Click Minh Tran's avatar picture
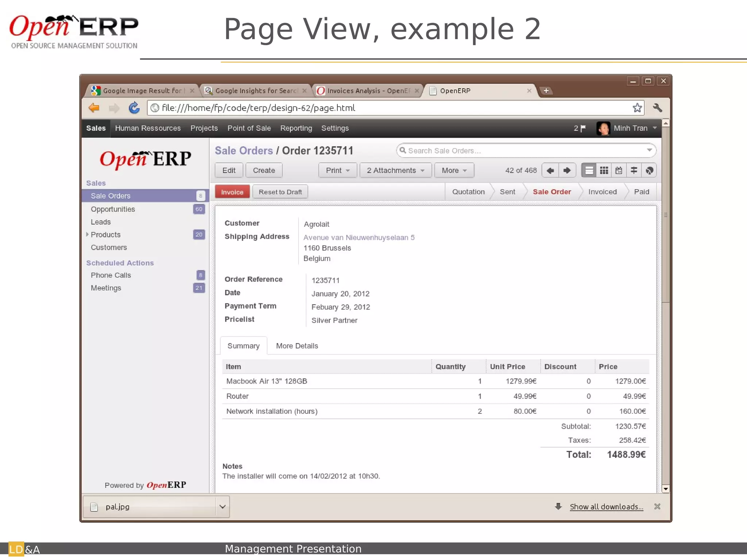The height and width of the screenshot is (560, 747). click(x=603, y=128)
